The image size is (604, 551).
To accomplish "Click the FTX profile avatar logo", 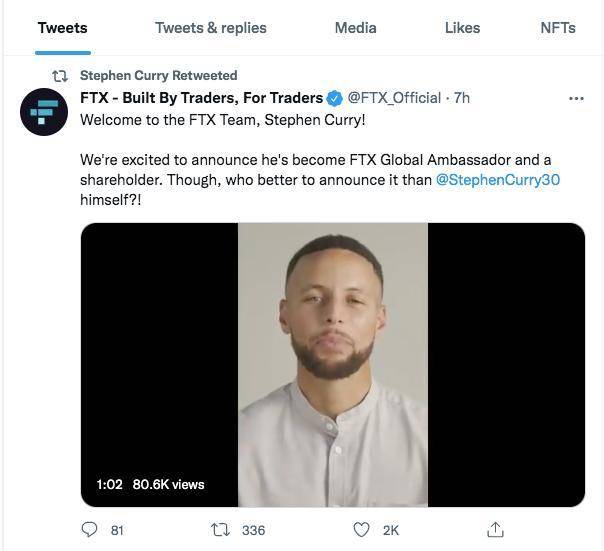I will pyautogui.click(x=44, y=112).
